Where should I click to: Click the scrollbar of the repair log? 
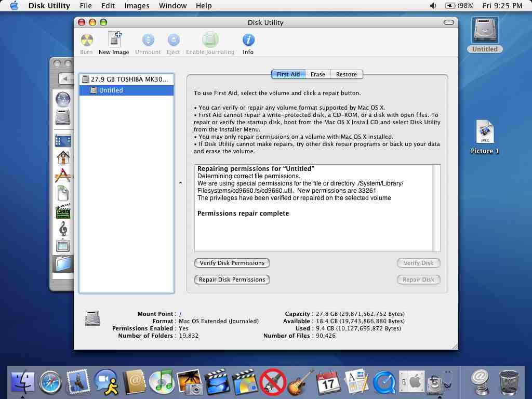pyautogui.click(x=436, y=208)
